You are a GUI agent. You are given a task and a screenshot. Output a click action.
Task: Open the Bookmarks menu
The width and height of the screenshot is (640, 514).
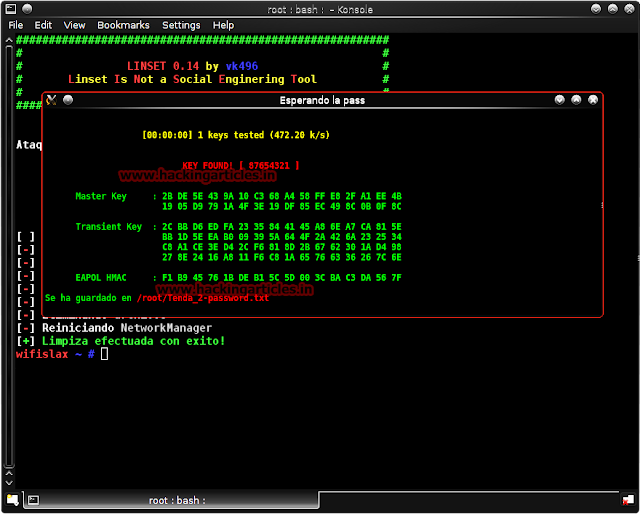point(123,25)
